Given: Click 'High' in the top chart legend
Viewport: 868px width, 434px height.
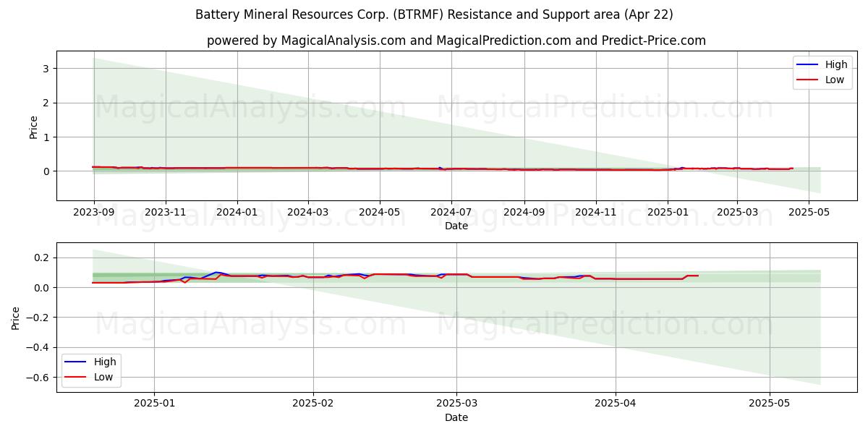Looking at the screenshot, I should (836, 64).
